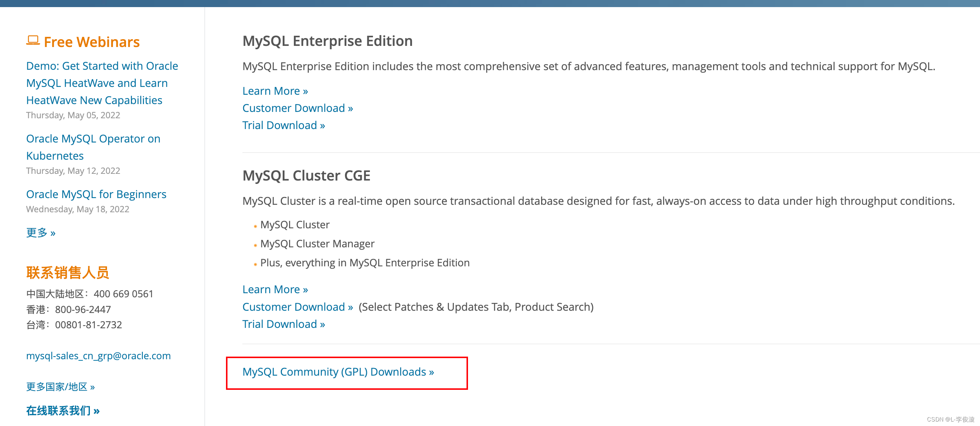This screenshot has height=426, width=980.
Task: Open Oracle MySQL for Beginners webinar
Action: click(x=96, y=194)
